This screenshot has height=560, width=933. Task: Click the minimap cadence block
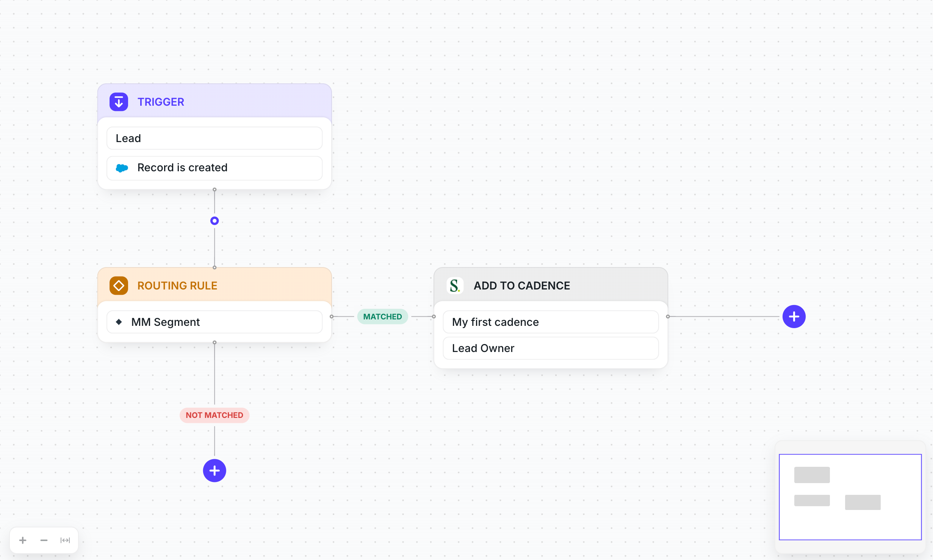click(x=863, y=502)
